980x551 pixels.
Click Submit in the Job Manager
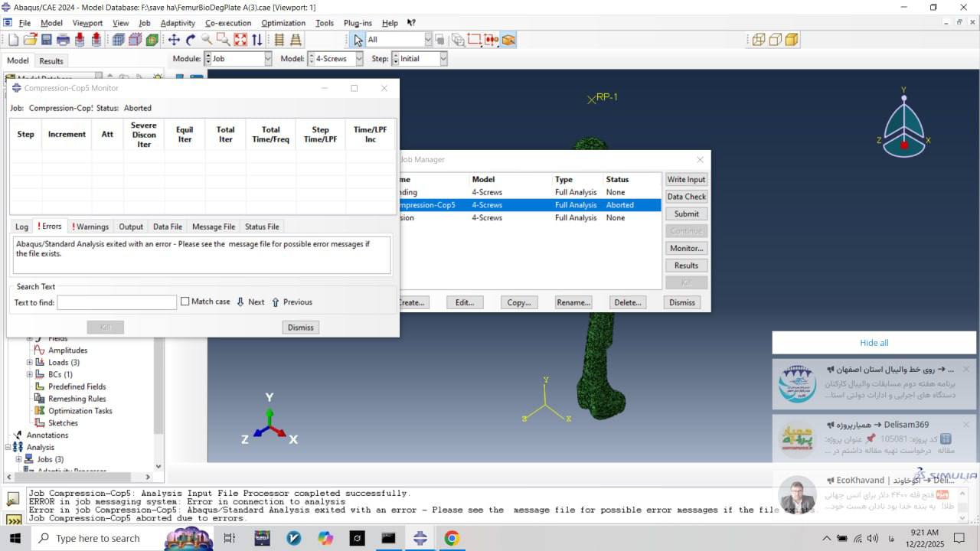tap(686, 214)
